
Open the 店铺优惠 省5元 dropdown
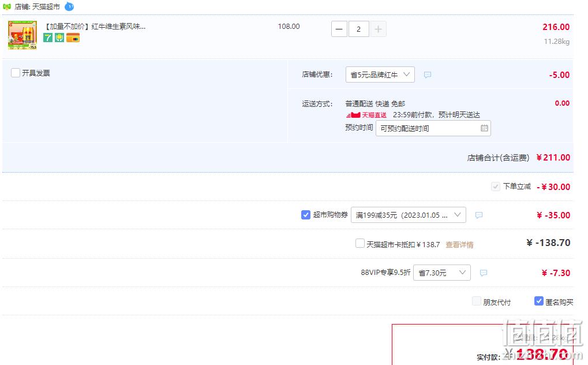click(x=380, y=75)
